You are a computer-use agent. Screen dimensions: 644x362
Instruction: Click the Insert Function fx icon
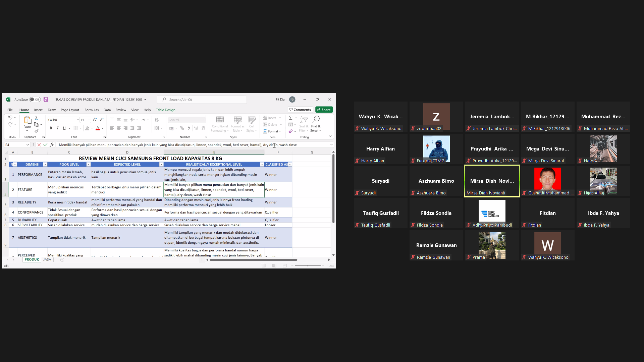(x=52, y=145)
